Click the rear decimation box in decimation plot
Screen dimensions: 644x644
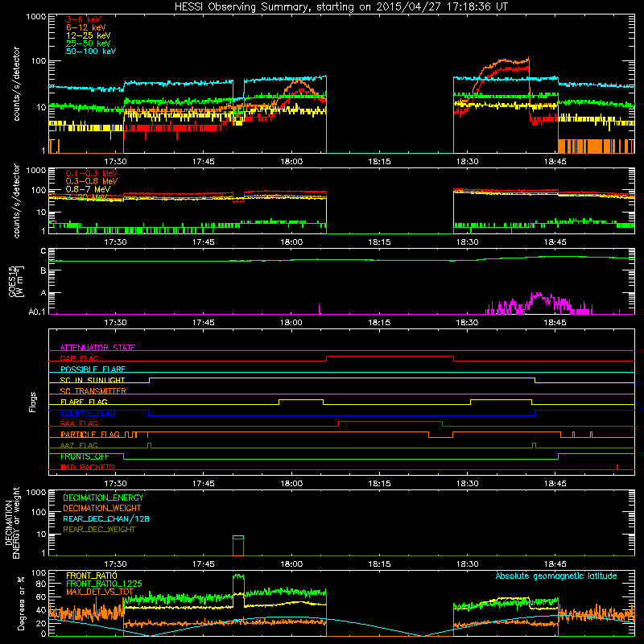[238, 546]
